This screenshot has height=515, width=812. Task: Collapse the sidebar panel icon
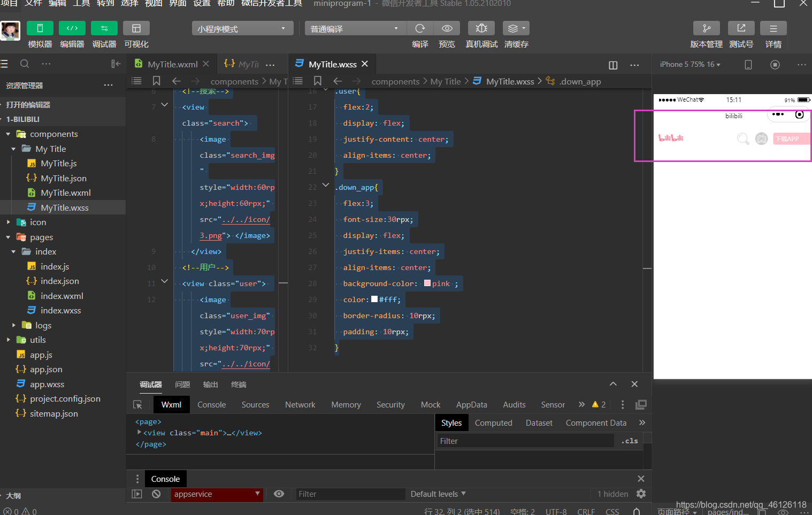116,64
